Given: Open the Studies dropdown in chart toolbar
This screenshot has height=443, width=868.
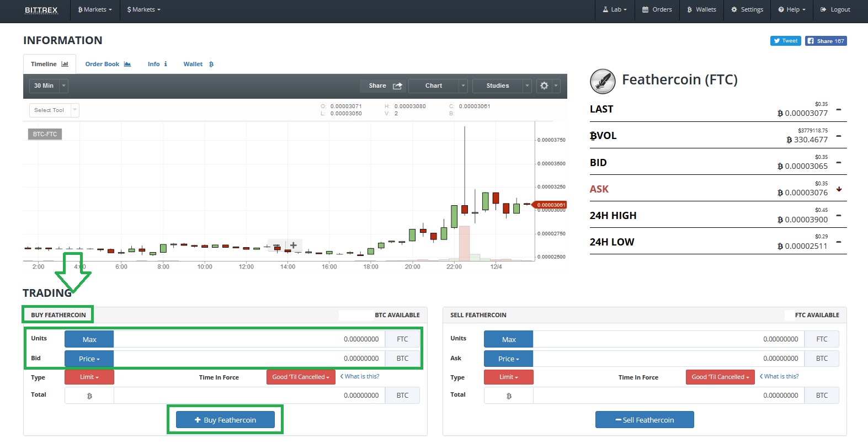Looking at the screenshot, I should pyautogui.click(x=502, y=86).
